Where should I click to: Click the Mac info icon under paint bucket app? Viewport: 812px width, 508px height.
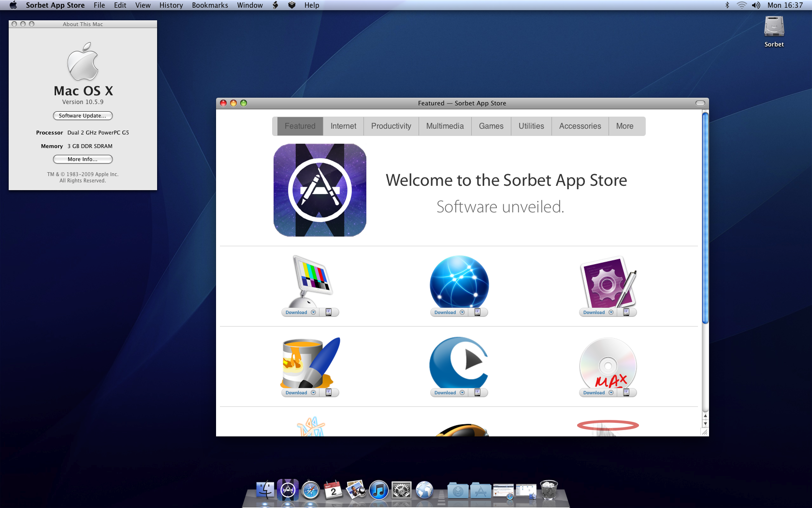click(x=329, y=392)
